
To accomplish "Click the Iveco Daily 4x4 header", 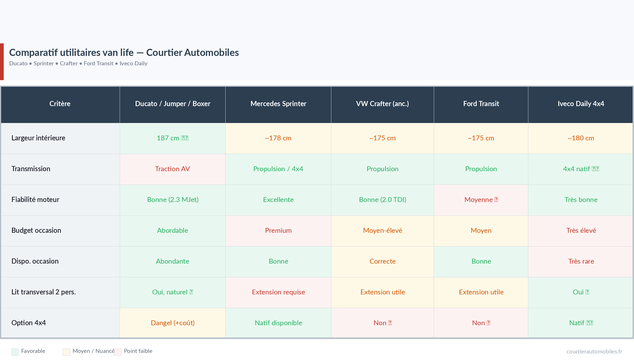I will 581,104.
